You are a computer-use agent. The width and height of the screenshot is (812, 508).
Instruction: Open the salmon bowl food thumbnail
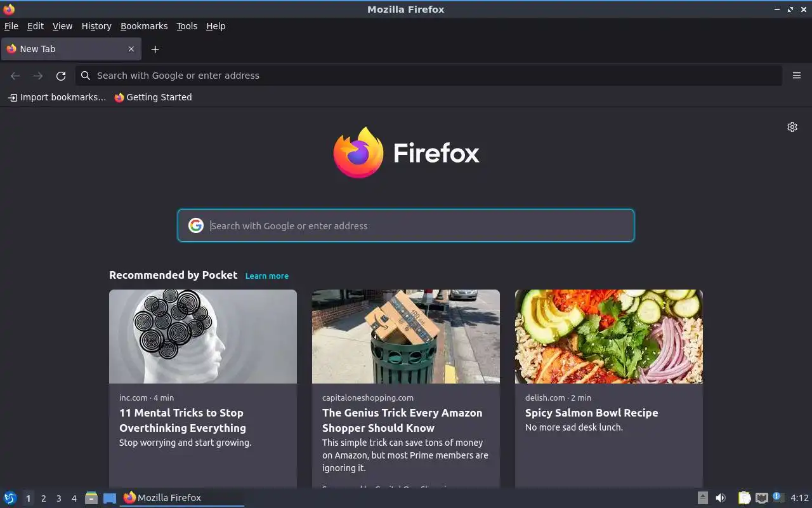pyautogui.click(x=609, y=337)
